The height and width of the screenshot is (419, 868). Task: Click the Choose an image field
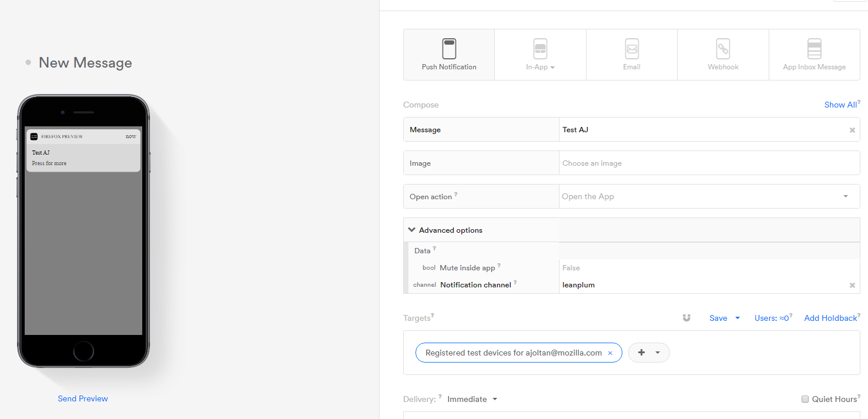tap(709, 163)
